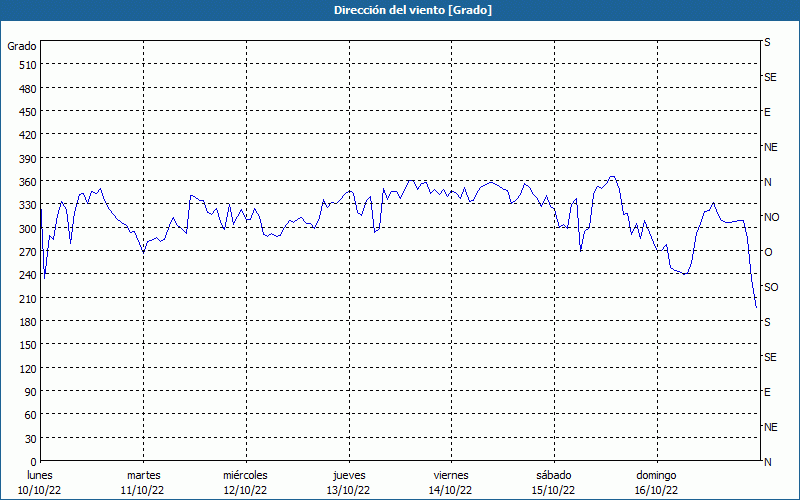This screenshot has width=800, height=500.
Task: Select the 'martes' day label
Action: [144, 475]
